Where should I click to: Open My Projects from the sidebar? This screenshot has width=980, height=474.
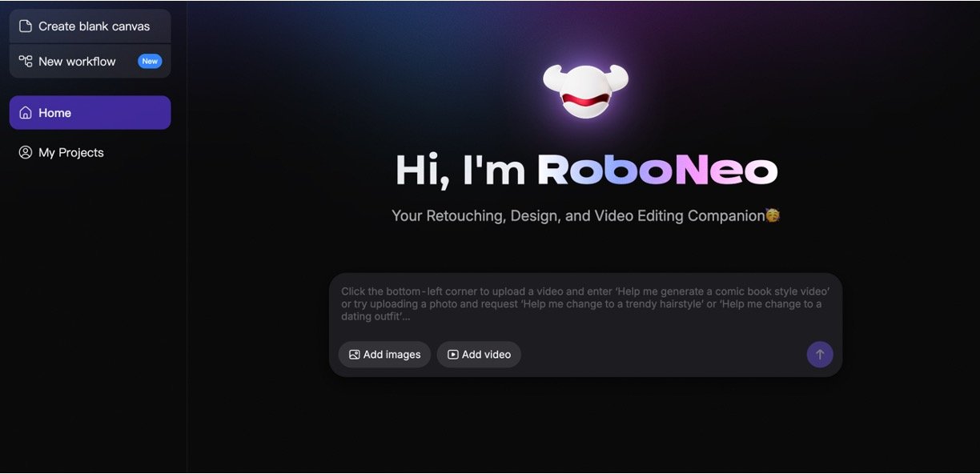[70, 152]
